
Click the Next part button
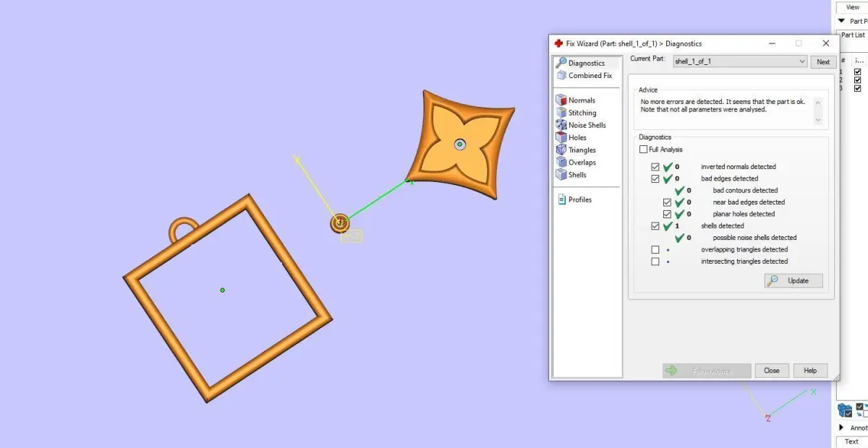click(x=823, y=61)
